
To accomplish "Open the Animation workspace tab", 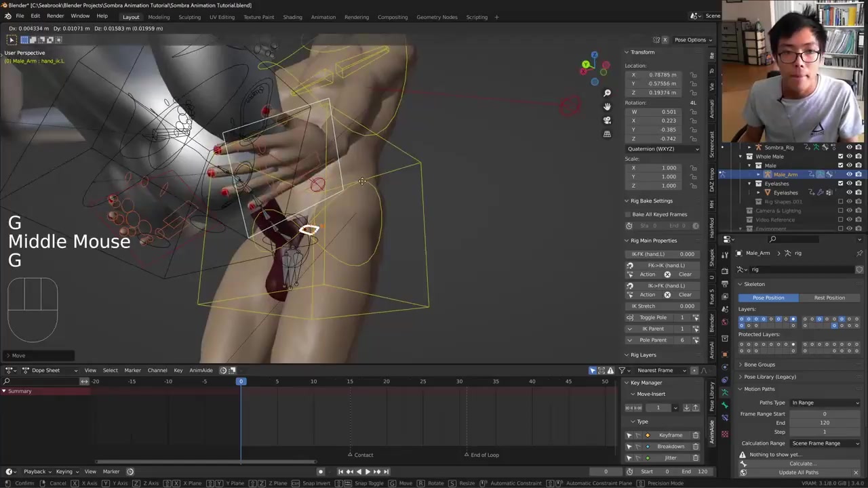I will pyautogui.click(x=323, y=17).
